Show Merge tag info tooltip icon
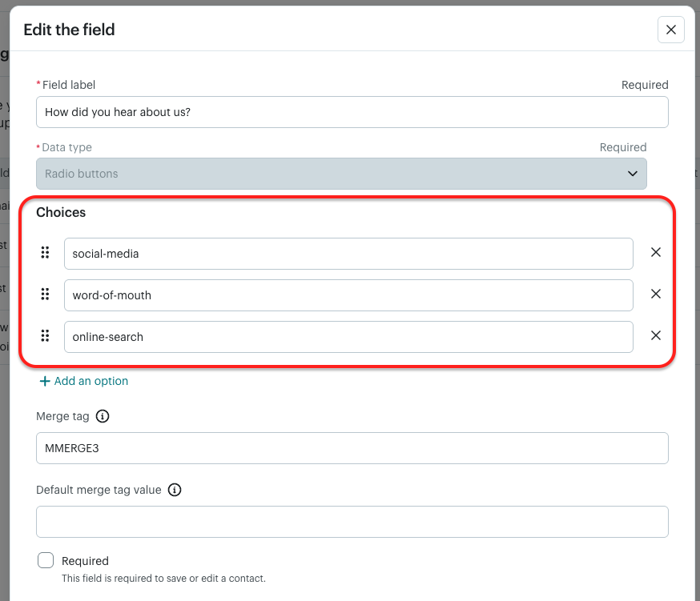700x601 pixels. point(103,416)
